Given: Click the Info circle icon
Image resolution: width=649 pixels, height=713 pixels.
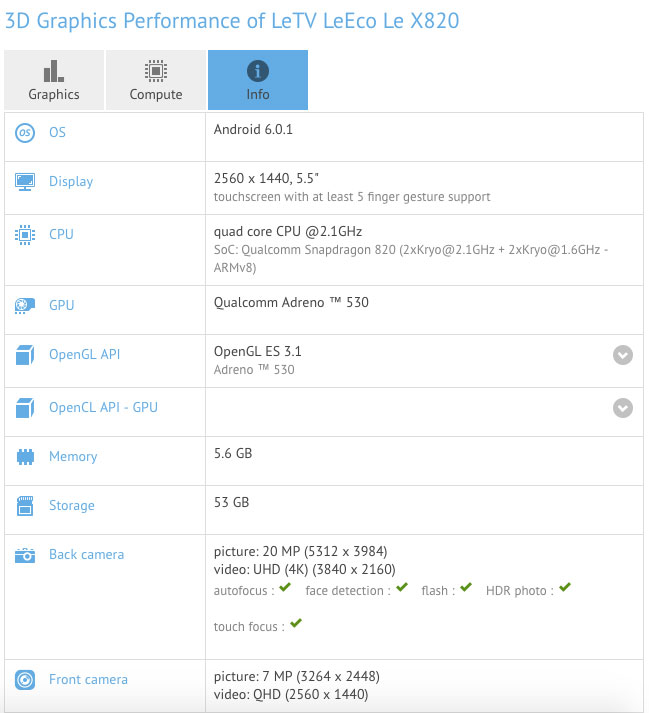Looking at the screenshot, I should click(x=258, y=71).
